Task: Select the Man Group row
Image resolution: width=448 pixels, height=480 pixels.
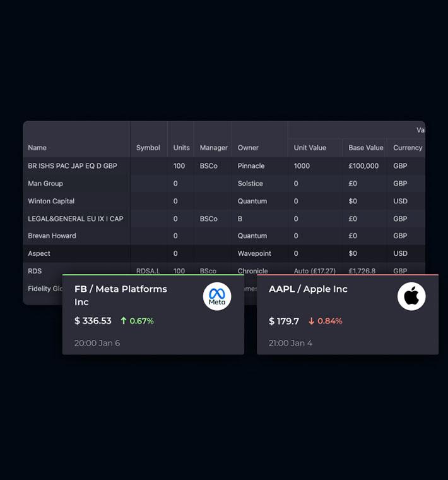Action: point(45,184)
